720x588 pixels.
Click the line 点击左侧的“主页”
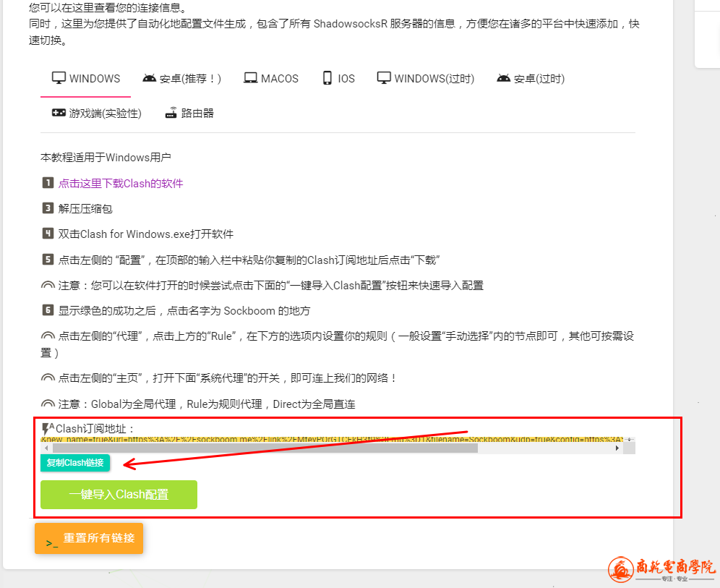(x=227, y=378)
